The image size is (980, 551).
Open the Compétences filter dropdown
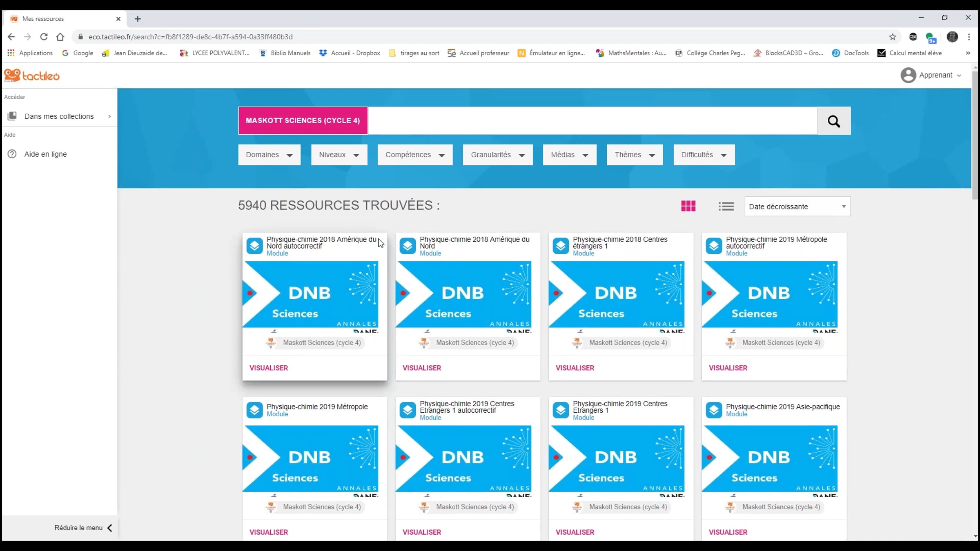click(415, 155)
